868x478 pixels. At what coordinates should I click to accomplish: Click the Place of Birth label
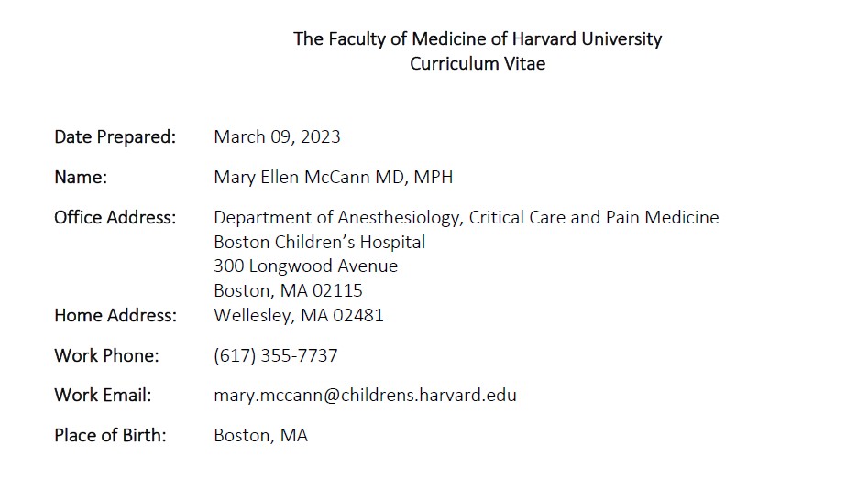pos(110,436)
